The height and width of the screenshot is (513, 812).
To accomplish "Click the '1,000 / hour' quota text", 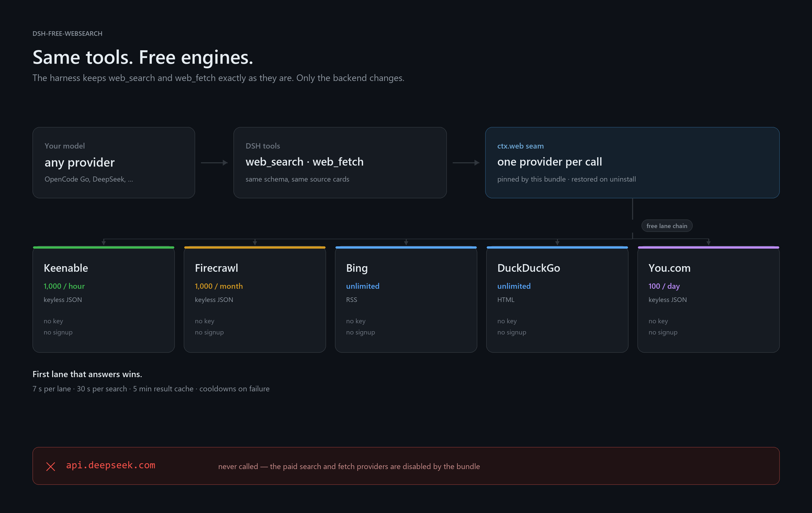I will coord(64,286).
